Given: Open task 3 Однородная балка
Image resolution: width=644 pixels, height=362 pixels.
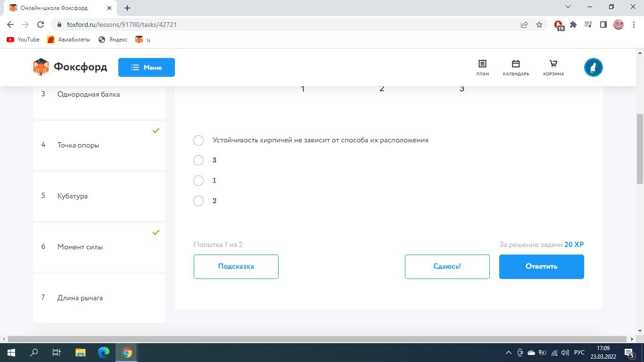Looking at the screenshot, I should (x=99, y=102).
